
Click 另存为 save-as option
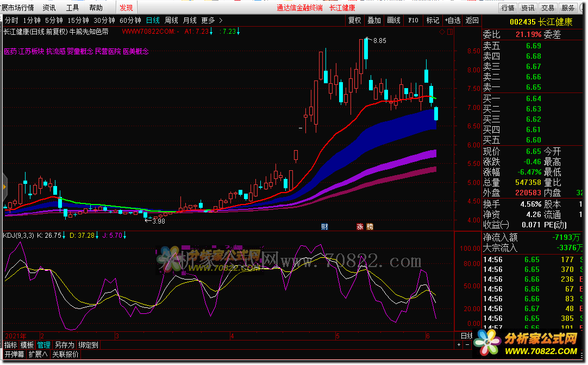coord(65,345)
